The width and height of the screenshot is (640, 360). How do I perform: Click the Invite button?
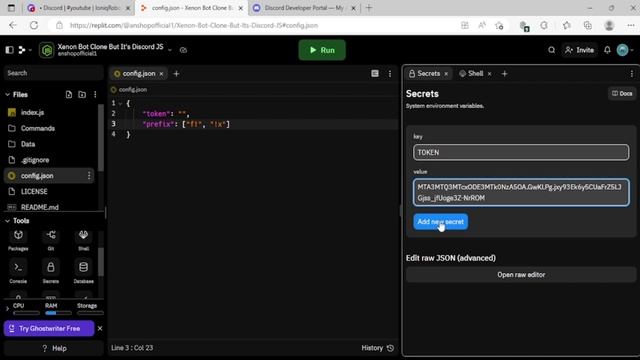click(580, 50)
